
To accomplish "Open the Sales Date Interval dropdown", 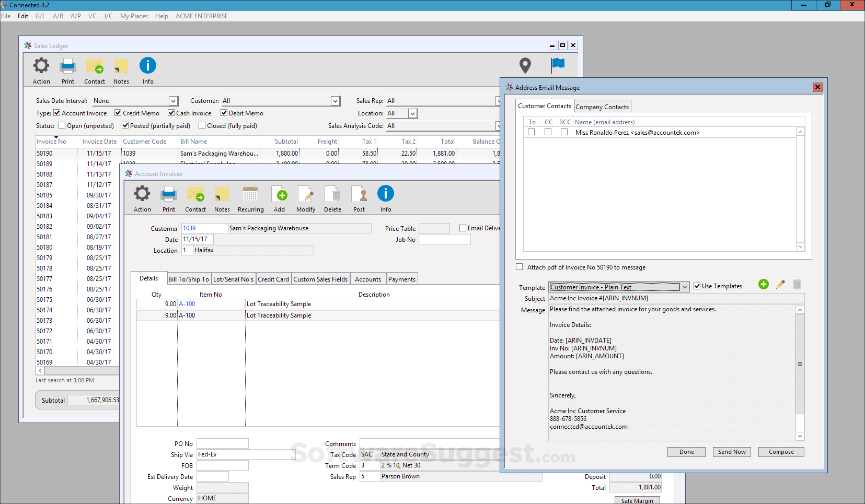I will coord(173,101).
